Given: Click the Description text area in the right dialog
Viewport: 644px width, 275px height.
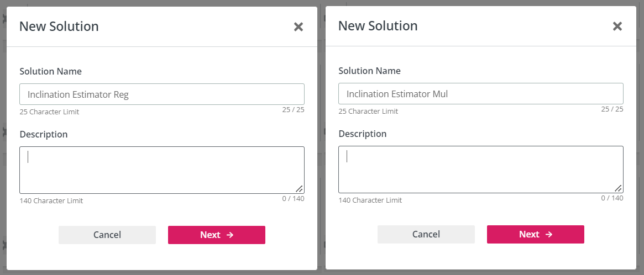Looking at the screenshot, I should [x=481, y=170].
